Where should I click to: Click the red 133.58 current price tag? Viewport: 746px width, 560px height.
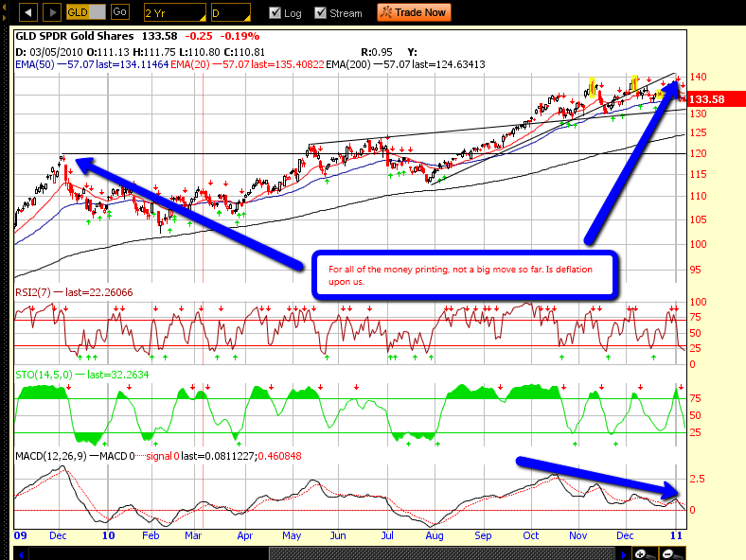[716, 99]
